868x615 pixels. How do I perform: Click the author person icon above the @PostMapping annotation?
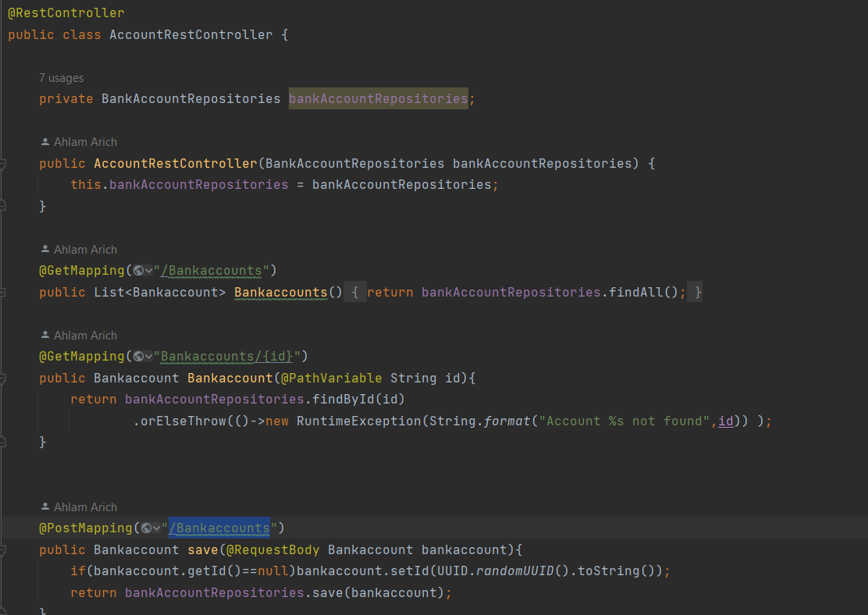click(x=45, y=507)
